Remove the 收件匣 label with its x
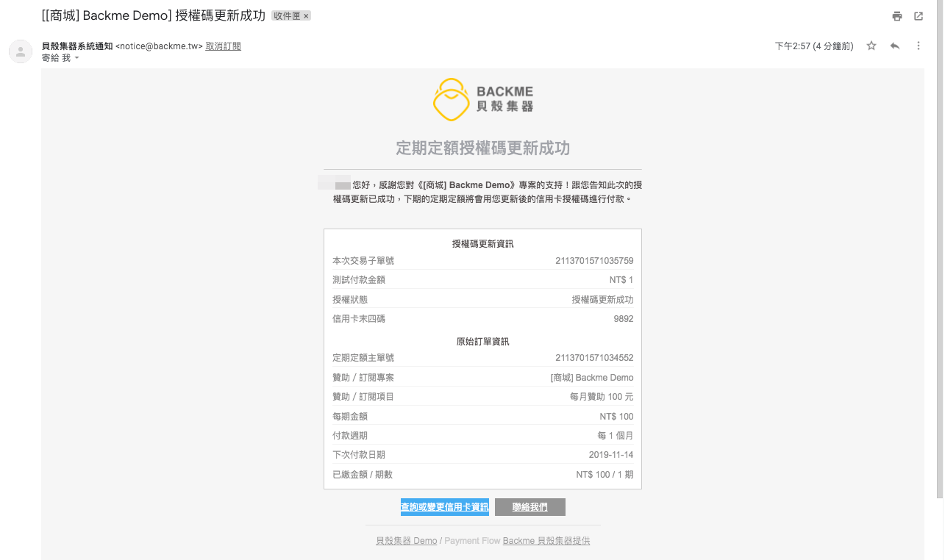The width and height of the screenshot is (945, 560). coord(306,15)
